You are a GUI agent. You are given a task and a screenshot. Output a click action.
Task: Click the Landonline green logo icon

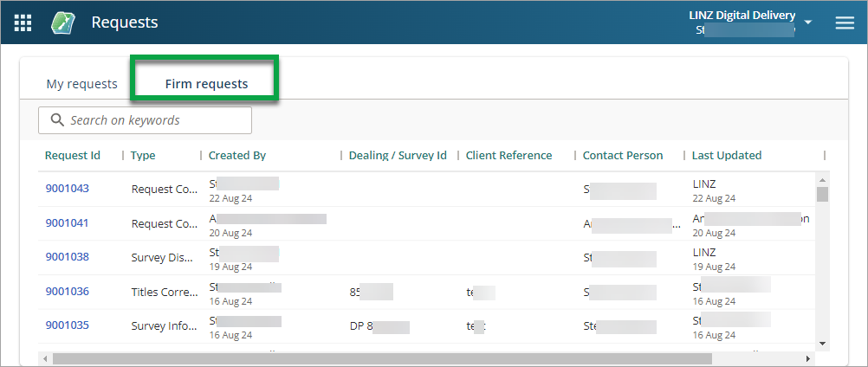(x=63, y=23)
